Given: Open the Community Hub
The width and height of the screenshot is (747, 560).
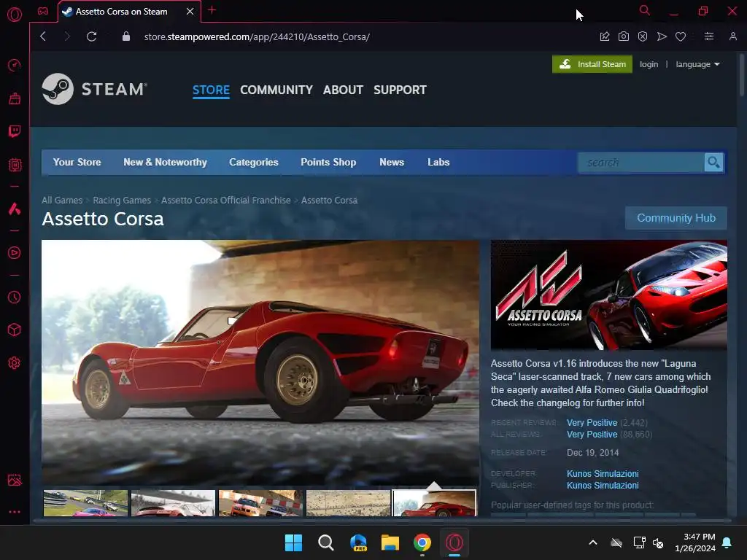Looking at the screenshot, I should 676,218.
